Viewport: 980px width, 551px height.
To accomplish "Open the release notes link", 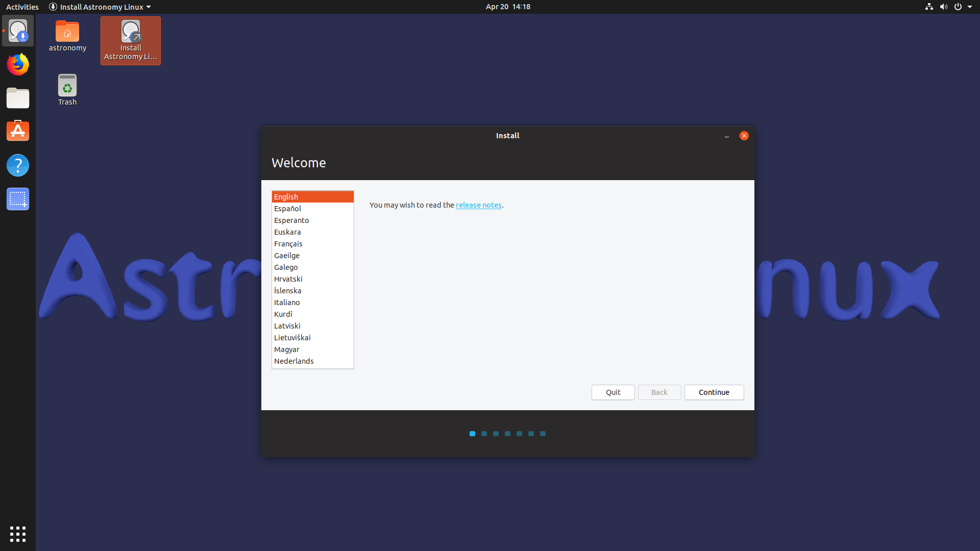I will pyautogui.click(x=478, y=205).
